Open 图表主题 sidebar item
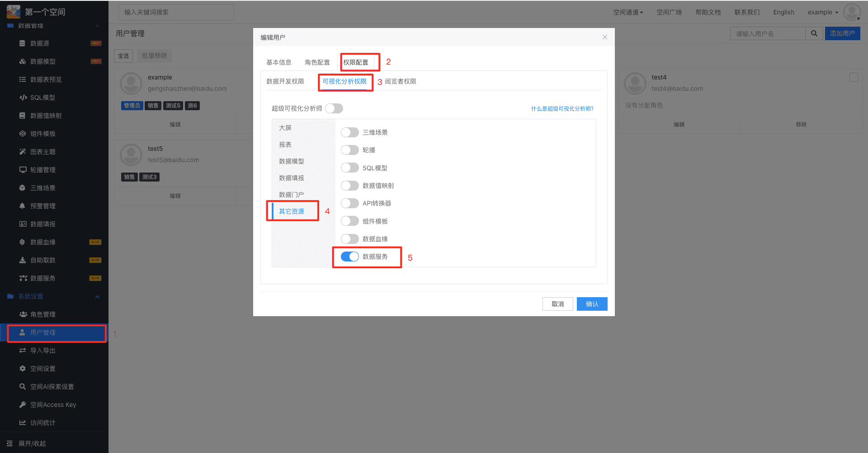Viewport: 868px width, 453px height. pos(43,152)
